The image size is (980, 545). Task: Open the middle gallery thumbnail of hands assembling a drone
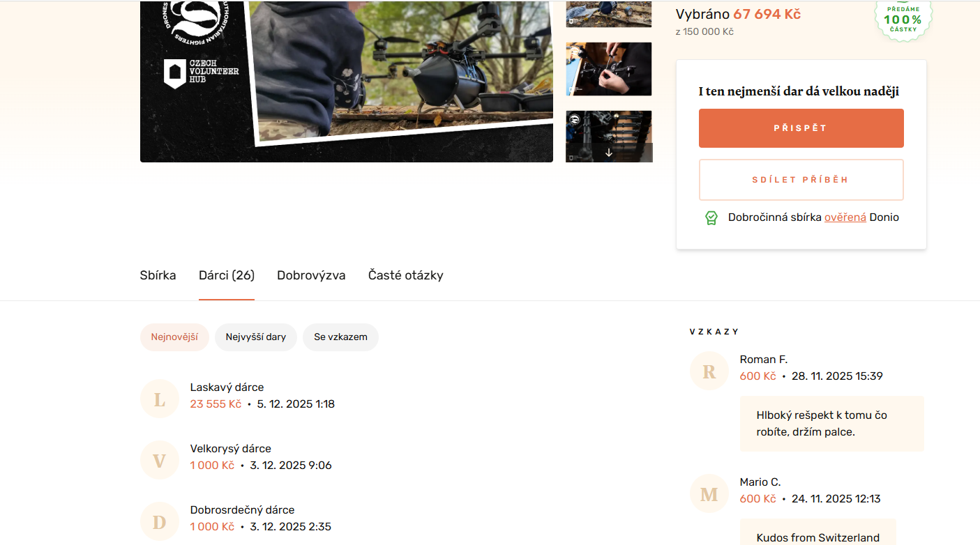(608, 69)
